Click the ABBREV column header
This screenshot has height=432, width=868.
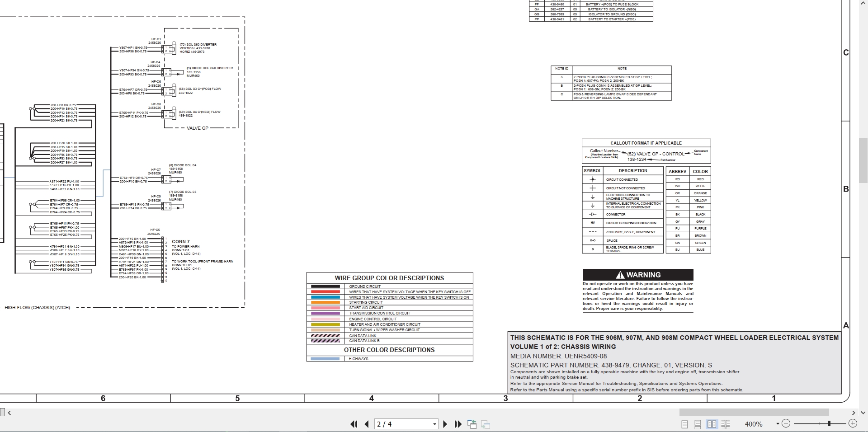tap(677, 172)
